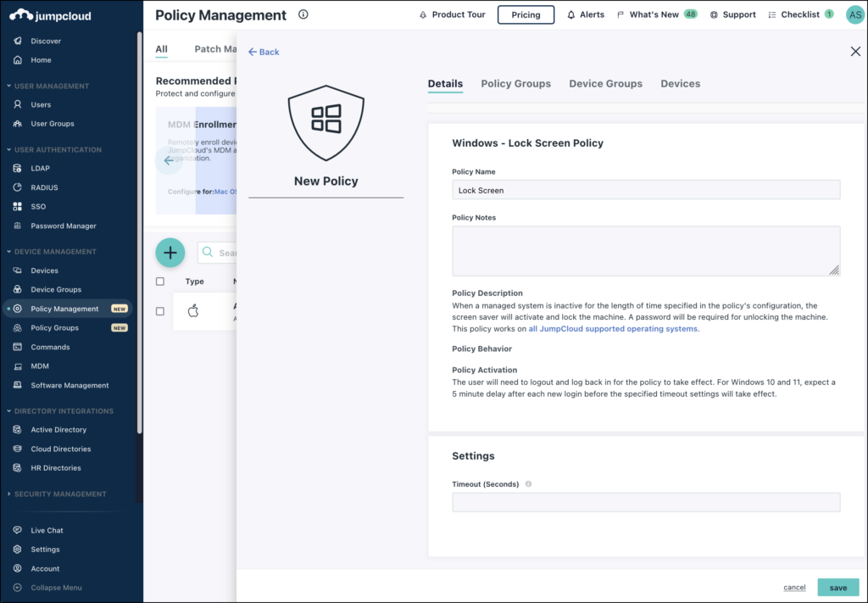Select the MDM sidebar icon
Image resolution: width=868 pixels, height=603 pixels.
(x=19, y=366)
